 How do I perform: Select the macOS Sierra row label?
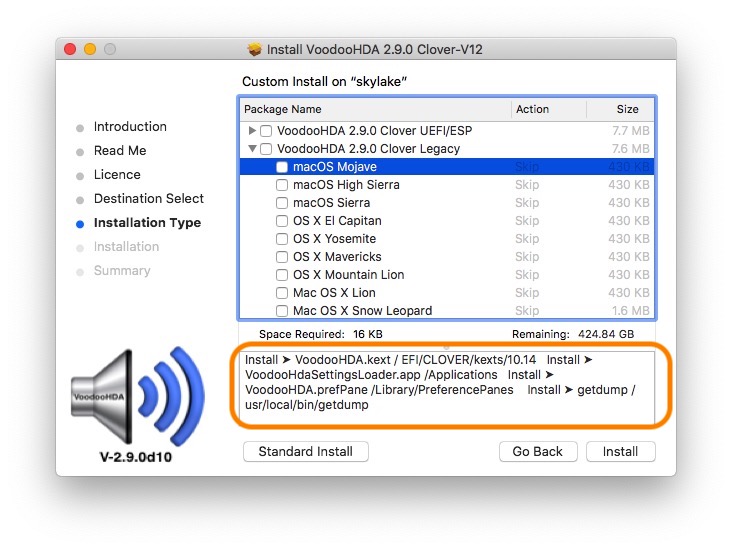point(331,203)
